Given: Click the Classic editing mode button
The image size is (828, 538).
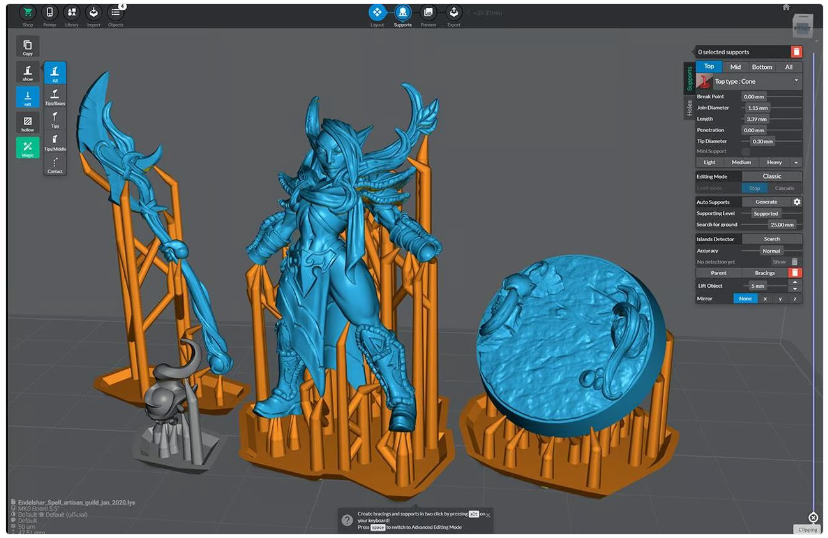Looking at the screenshot, I should (x=771, y=176).
